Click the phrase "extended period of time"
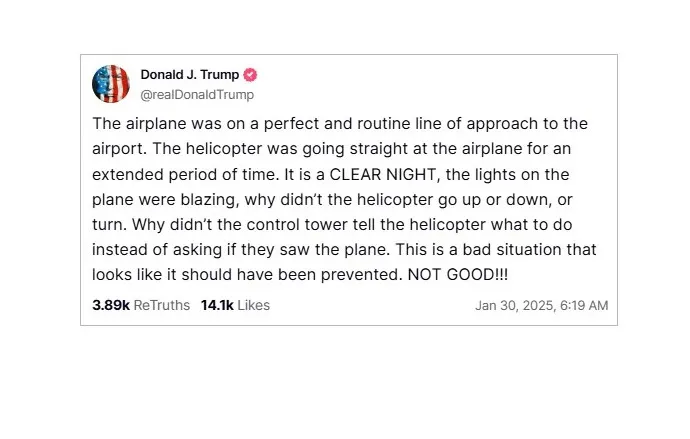Viewport: 690px width, 439px height. (x=182, y=174)
